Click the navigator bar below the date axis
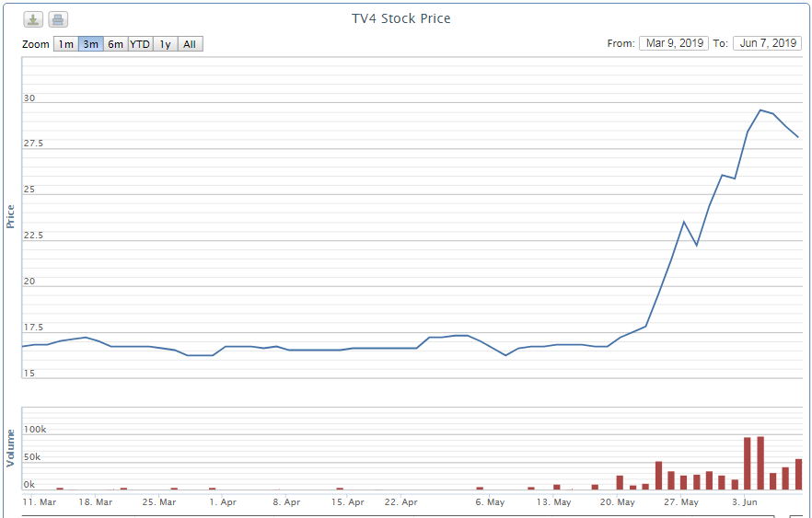812x518 pixels. tap(405, 515)
